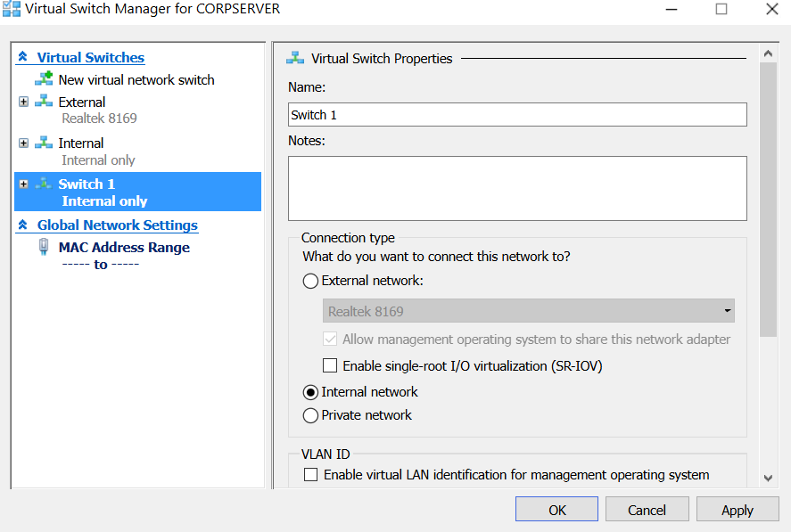Viewport: 791px width, 532px height.
Task: Click the Name text field
Action: (x=517, y=115)
